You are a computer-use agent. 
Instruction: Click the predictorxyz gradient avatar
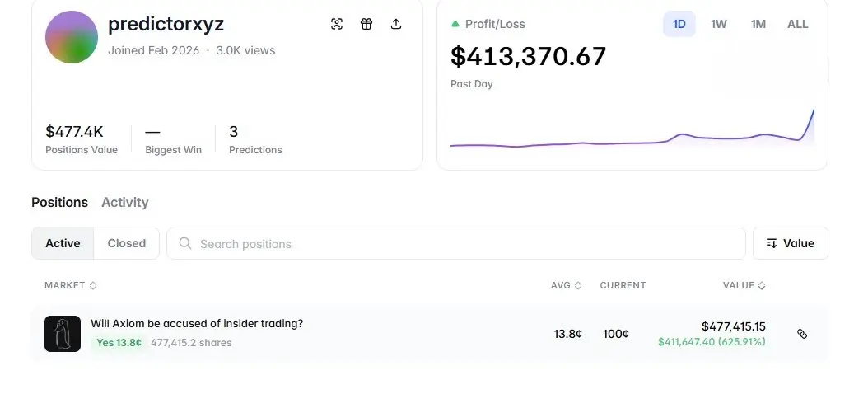[72, 37]
